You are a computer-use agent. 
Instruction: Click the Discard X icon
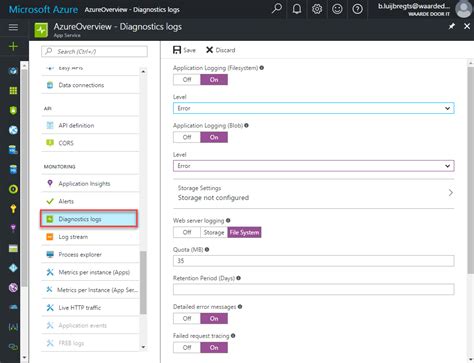coord(209,50)
